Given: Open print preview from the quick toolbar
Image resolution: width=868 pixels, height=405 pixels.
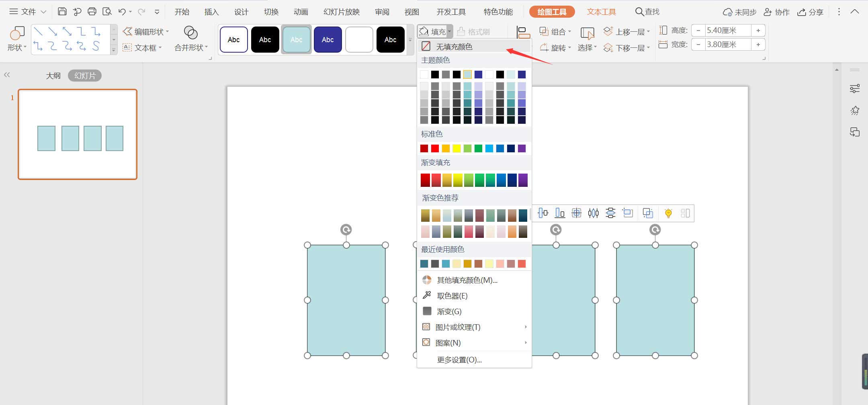Looking at the screenshot, I should click(106, 12).
